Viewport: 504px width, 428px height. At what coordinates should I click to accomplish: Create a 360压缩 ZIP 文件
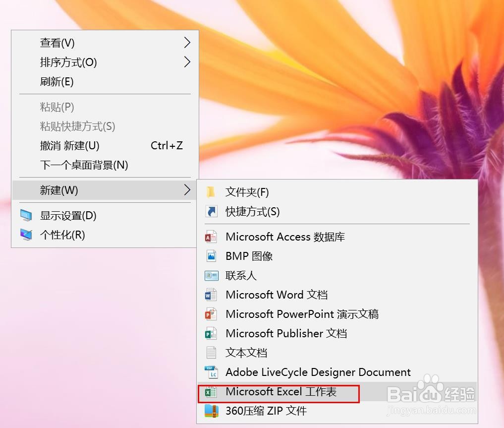click(337, 411)
